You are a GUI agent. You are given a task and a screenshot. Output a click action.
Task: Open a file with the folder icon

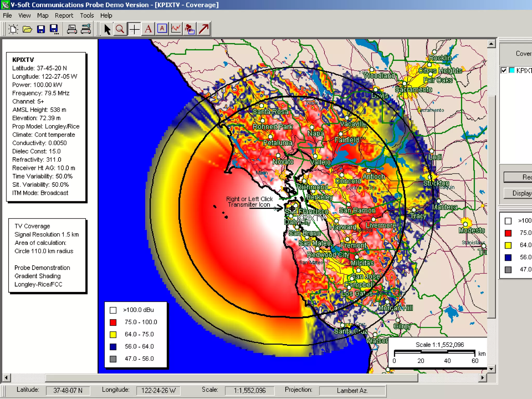[27, 29]
